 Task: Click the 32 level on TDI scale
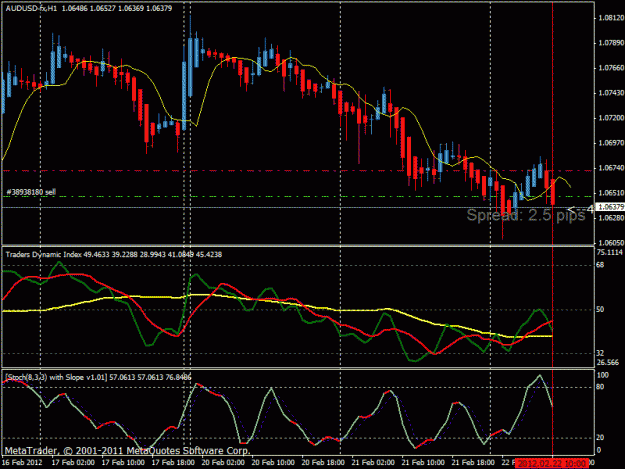point(600,353)
